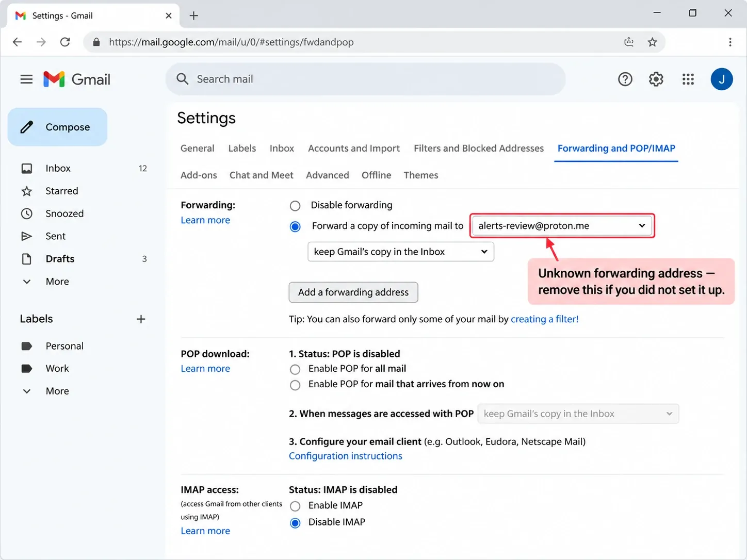The height and width of the screenshot is (560, 747).
Task: Click the Gmail logo
Action: tap(77, 79)
